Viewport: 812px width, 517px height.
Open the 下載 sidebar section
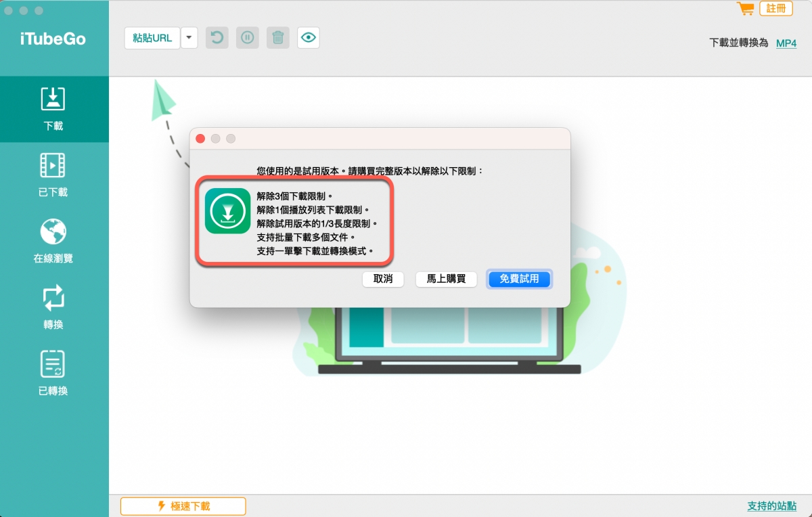[x=53, y=108]
